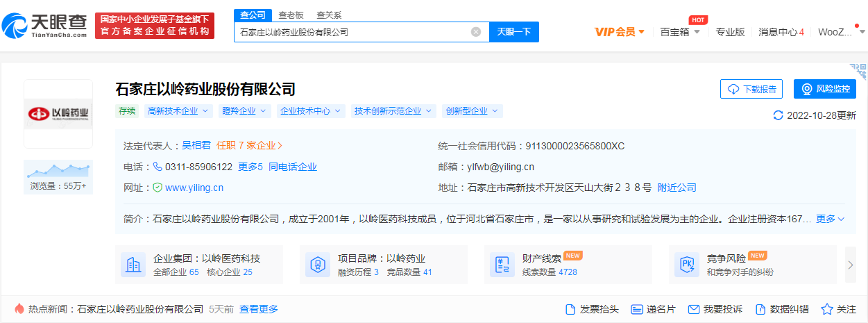Open the 融资历程 3 link
This screenshot has width=868, height=323.
pyautogui.click(x=358, y=272)
